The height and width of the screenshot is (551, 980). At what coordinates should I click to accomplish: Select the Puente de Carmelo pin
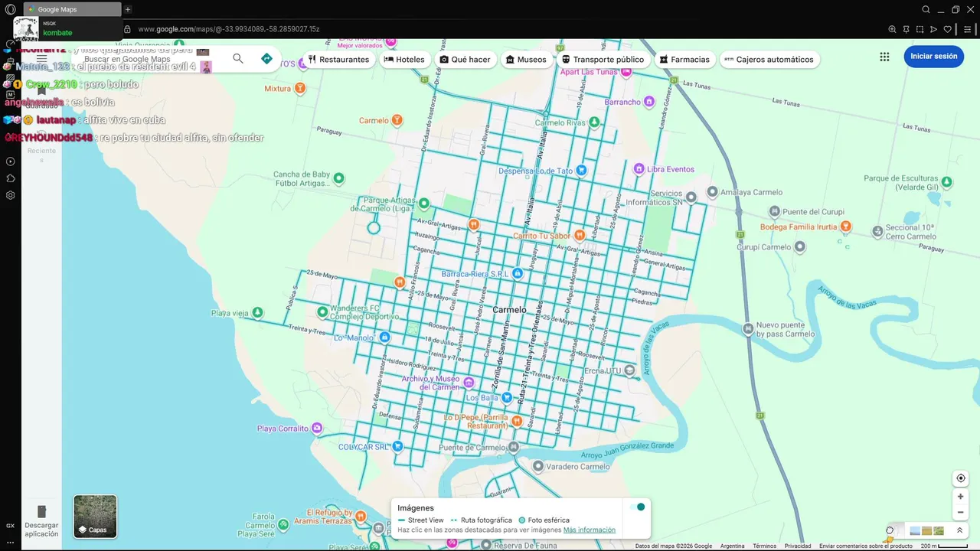click(x=514, y=447)
